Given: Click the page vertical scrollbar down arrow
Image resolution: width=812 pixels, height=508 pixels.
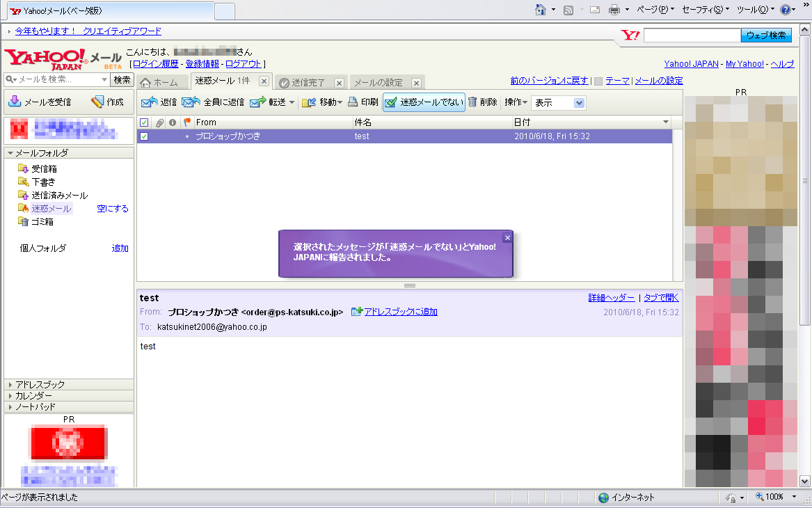Looking at the screenshot, I should click(804, 482).
